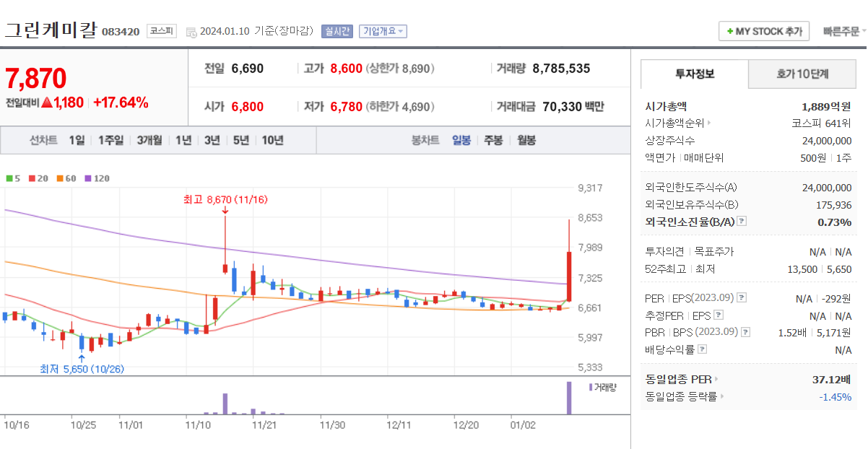Select 10년 line chart period
The width and height of the screenshot is (868, 449).
[272, 140]
